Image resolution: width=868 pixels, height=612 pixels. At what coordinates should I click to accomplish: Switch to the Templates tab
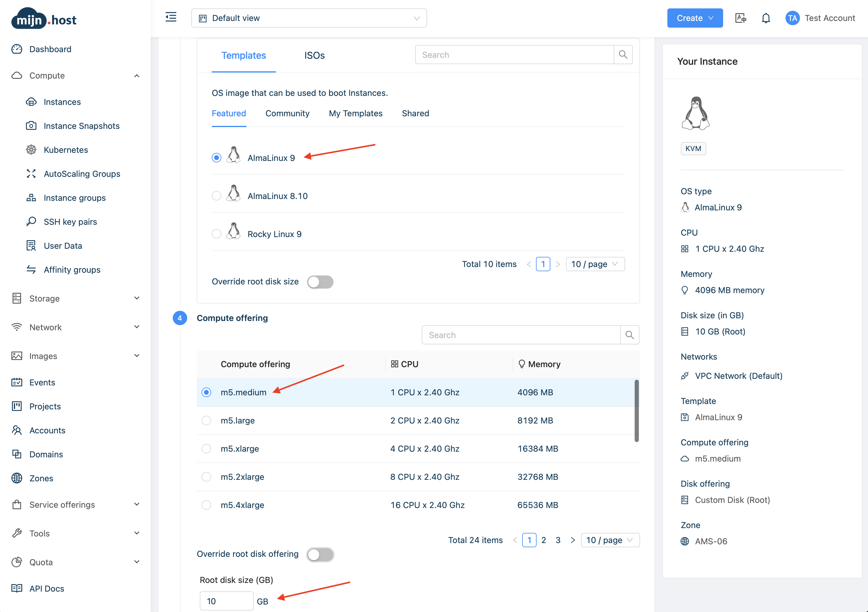[244, 55]
